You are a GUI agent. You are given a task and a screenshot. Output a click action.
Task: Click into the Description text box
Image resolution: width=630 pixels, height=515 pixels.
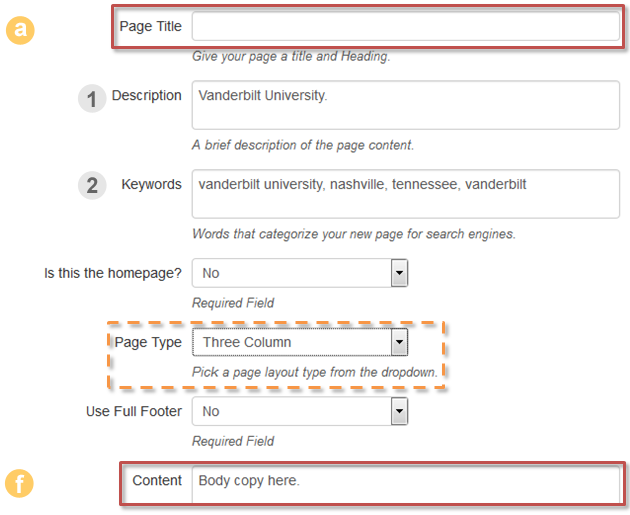click(x=405, y=106)
